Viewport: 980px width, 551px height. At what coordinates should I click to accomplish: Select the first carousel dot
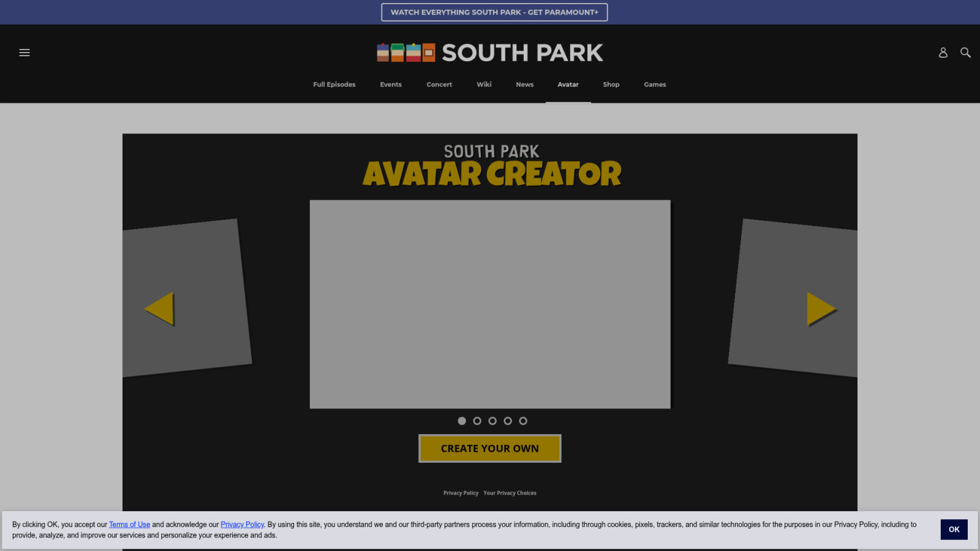[x=462, y=421]
